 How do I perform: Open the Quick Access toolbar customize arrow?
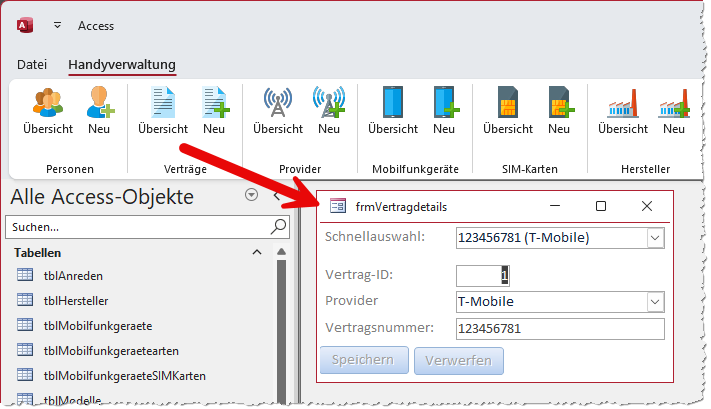click(x=57, y=25)
